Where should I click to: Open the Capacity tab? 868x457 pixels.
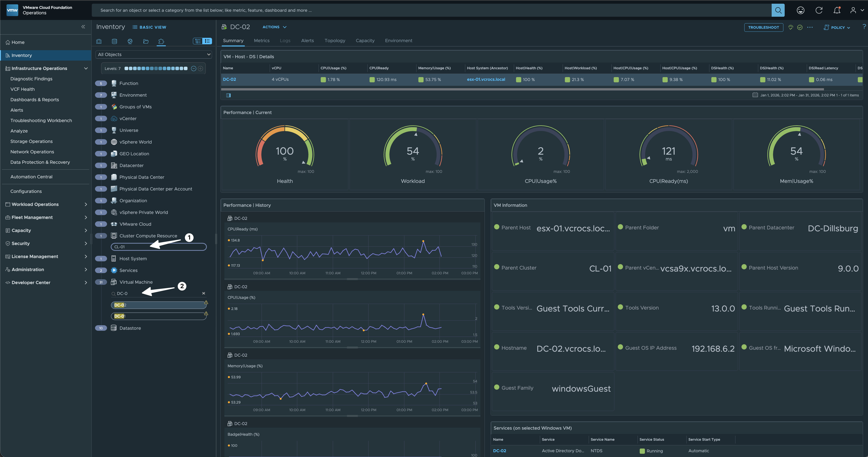365,41
